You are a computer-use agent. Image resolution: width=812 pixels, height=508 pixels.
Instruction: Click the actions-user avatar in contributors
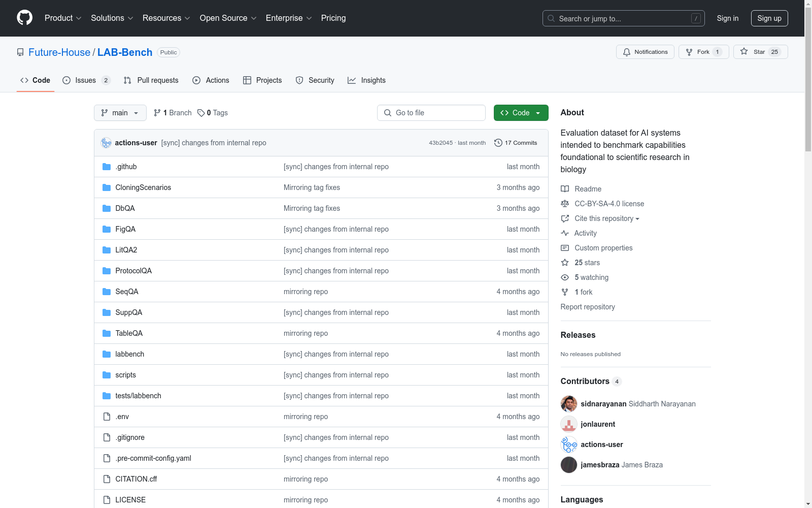click(569, 444)
